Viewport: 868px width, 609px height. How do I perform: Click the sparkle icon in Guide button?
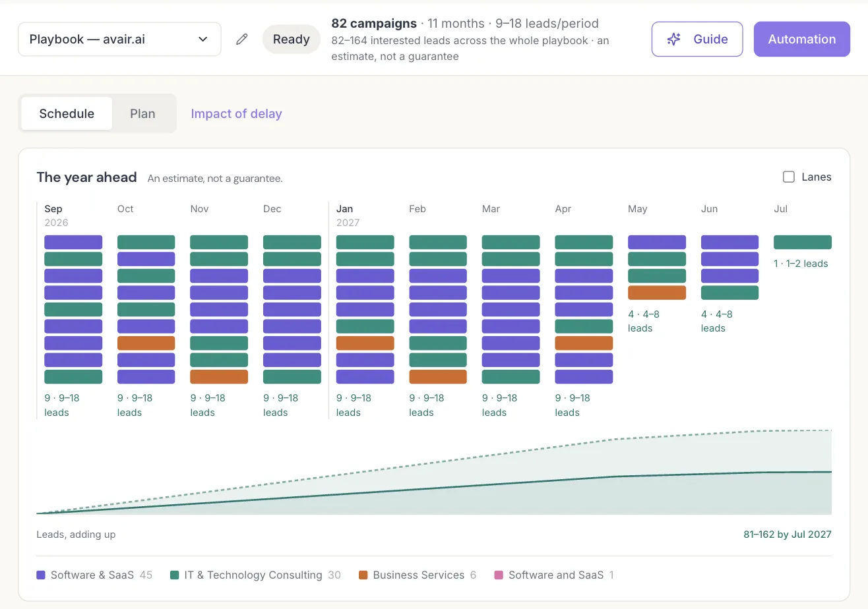[673, 40]
